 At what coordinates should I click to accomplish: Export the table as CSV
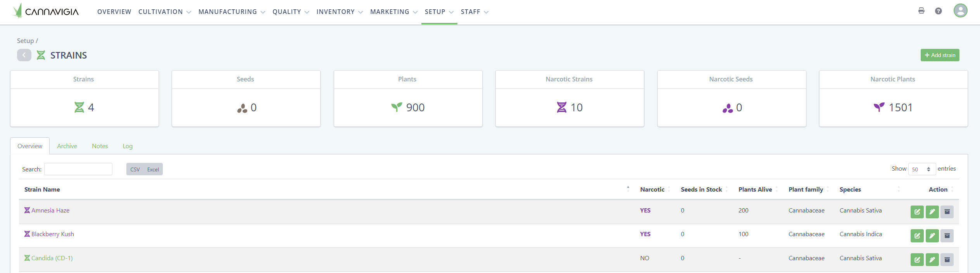135,169
